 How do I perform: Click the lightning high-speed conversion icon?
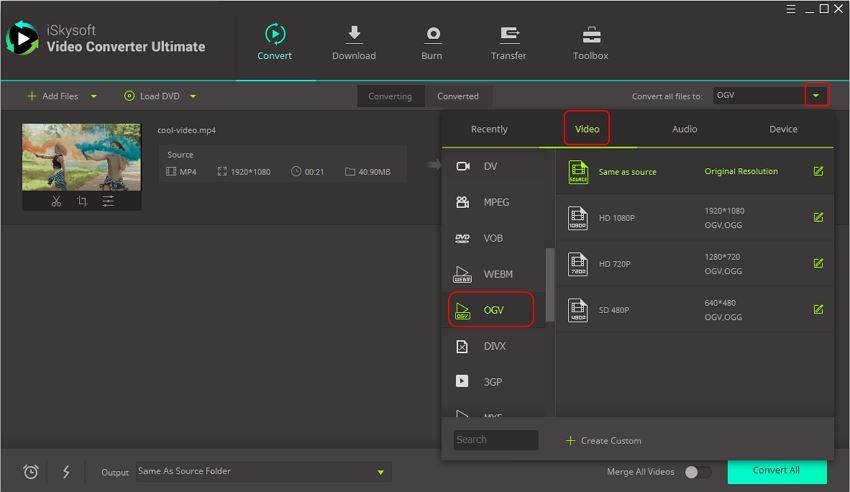click(66, 472)
